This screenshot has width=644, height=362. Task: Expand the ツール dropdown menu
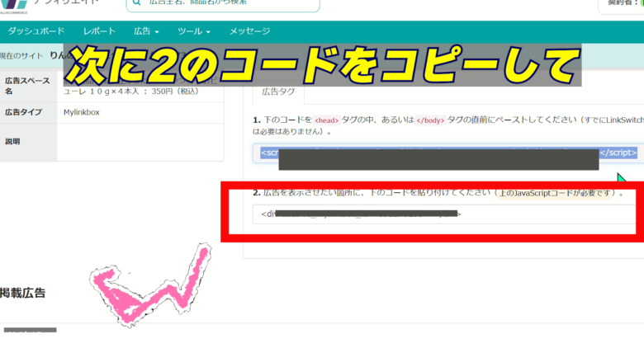pyautogui.click(x=194, y=31)
